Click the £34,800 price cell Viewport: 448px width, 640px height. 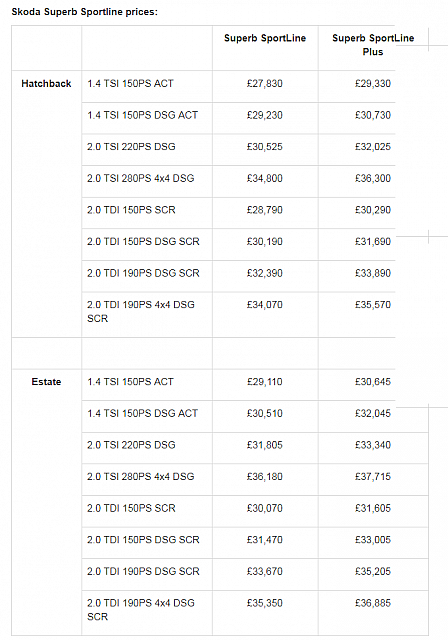(264, 178)
